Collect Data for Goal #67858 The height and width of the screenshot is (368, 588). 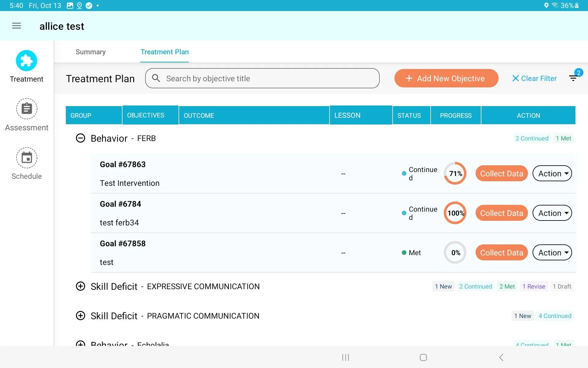coord(501,253)
